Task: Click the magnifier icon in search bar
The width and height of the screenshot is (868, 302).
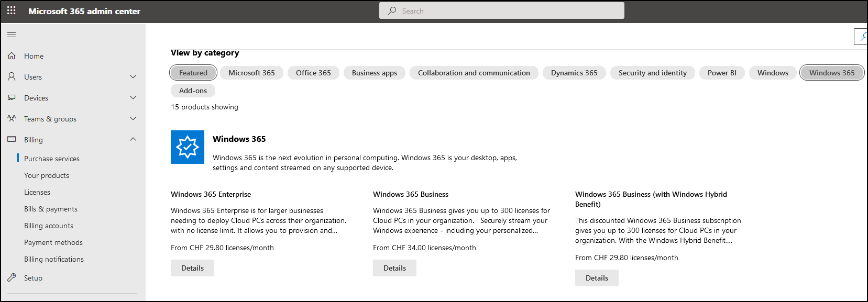Action: click(392, 10)
